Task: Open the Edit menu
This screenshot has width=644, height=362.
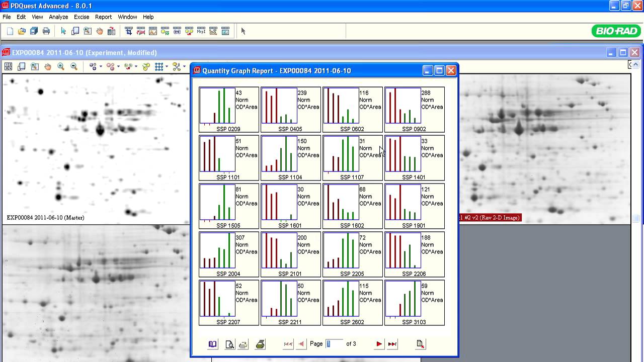Action: pyautogui.click(x=21, y=17)
